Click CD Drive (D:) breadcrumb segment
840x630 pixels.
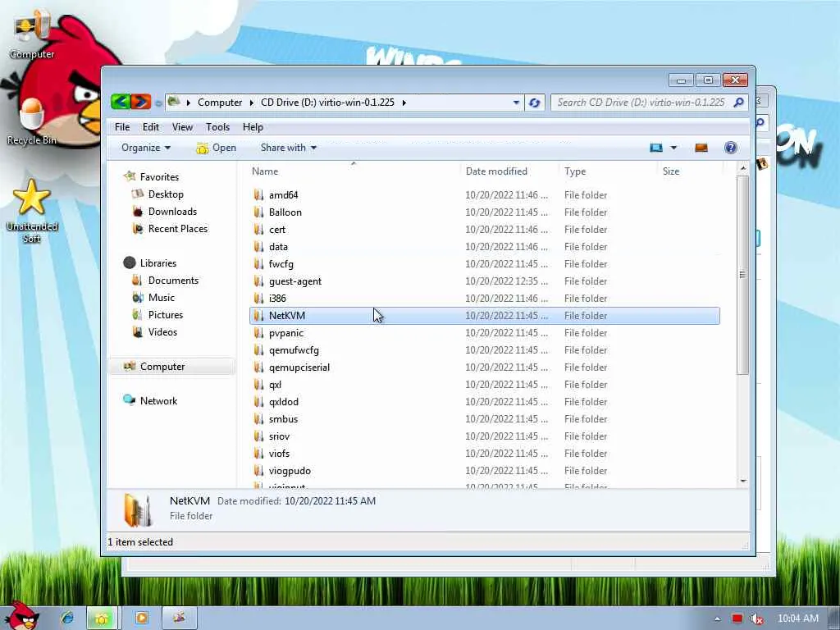327,103
